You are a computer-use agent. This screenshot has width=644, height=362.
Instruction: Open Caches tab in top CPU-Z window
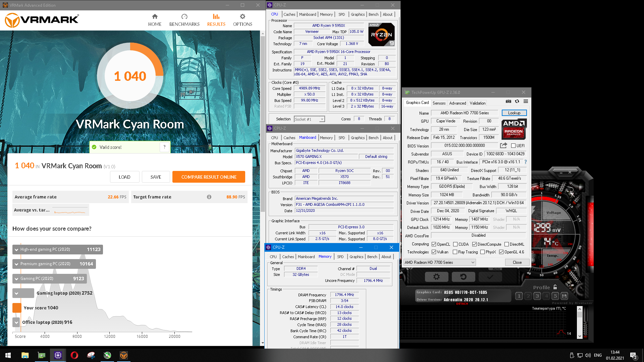click(289, 14)
